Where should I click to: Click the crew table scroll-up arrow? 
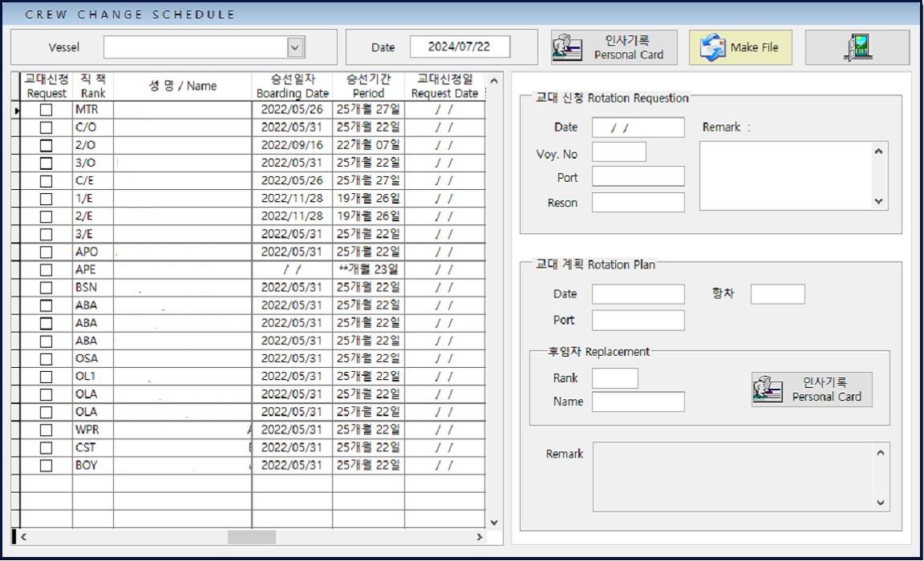tap(494, 81)
